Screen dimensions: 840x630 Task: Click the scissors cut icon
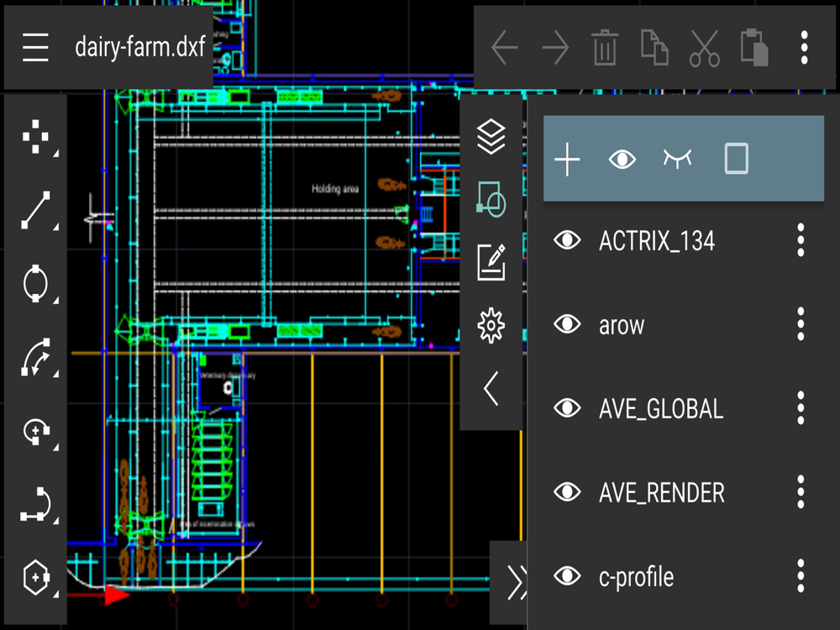[704, 48]
